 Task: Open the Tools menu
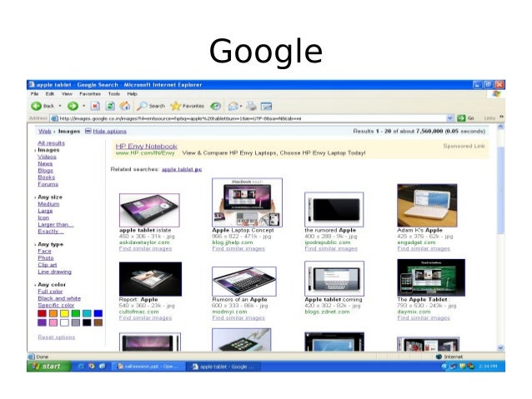tap(114, 94)
